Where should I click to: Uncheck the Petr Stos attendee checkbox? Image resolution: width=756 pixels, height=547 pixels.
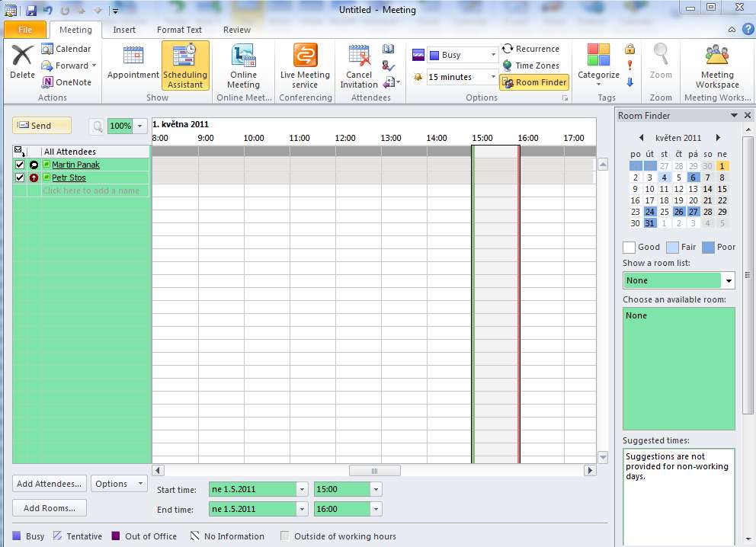(20, 178)
